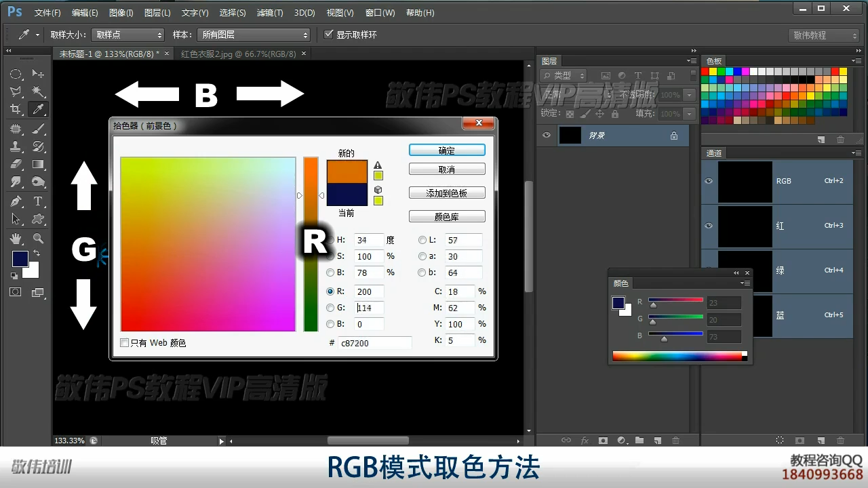Select the Custom Shape tool
This screenshot has width=868, height=488.
[38, 219]
